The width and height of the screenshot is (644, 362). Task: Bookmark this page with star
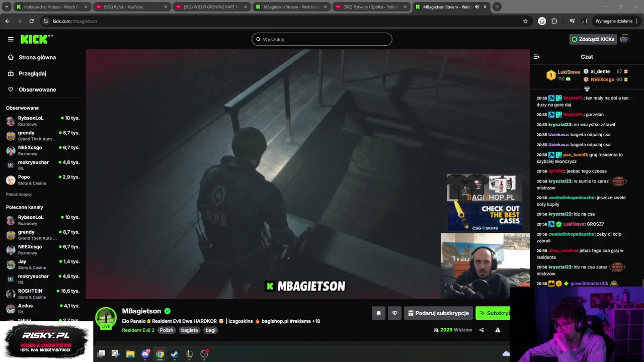(x=525, y=21)
